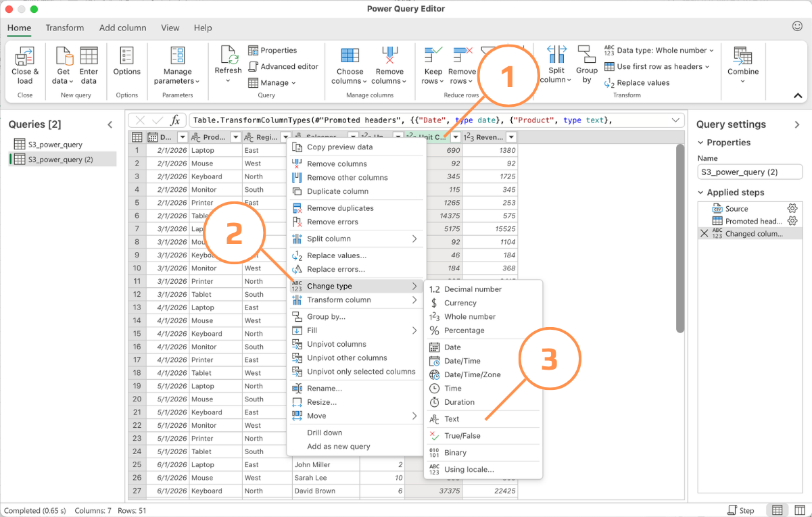Select Decimal number type
The height and width of the screenshot is (517, 812).
click(x=483, y=289)
